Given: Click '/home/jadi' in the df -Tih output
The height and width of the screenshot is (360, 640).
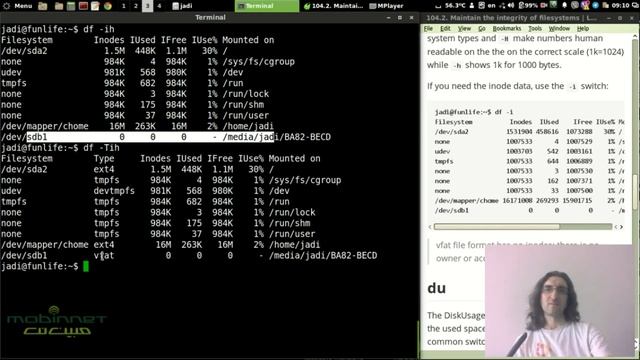Looking at the screenshot, I should click(294, 245).
